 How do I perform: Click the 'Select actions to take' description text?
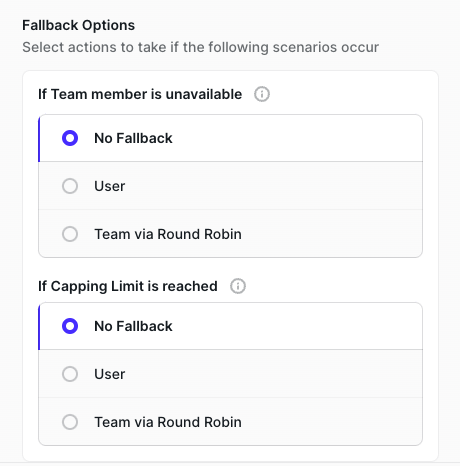tap(201, 47)
